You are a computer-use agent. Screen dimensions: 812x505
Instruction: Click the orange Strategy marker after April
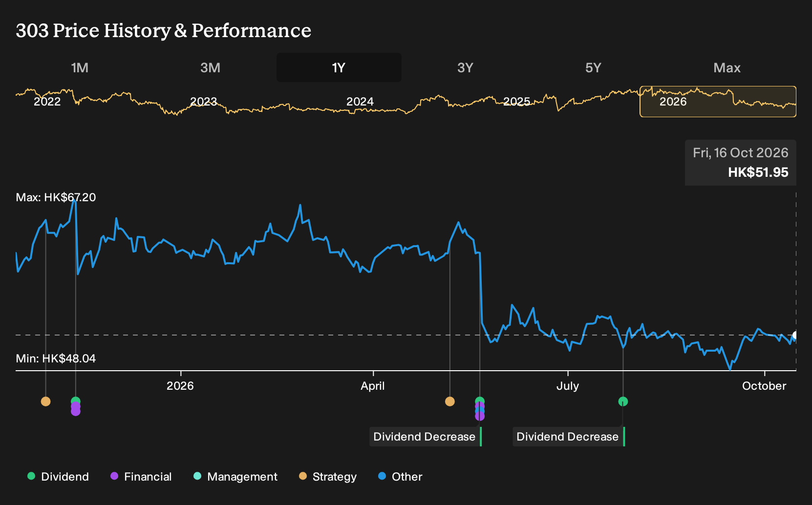point(450,401)
